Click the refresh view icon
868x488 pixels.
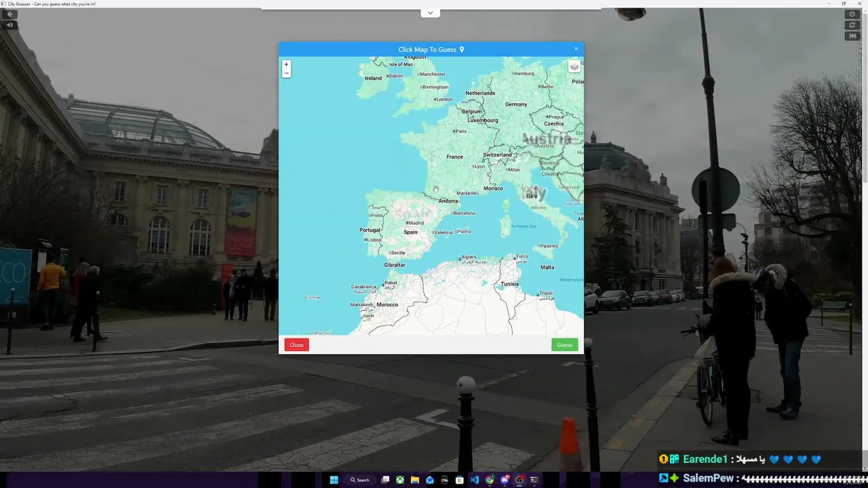pyautogui.click(x=853, y=25)
